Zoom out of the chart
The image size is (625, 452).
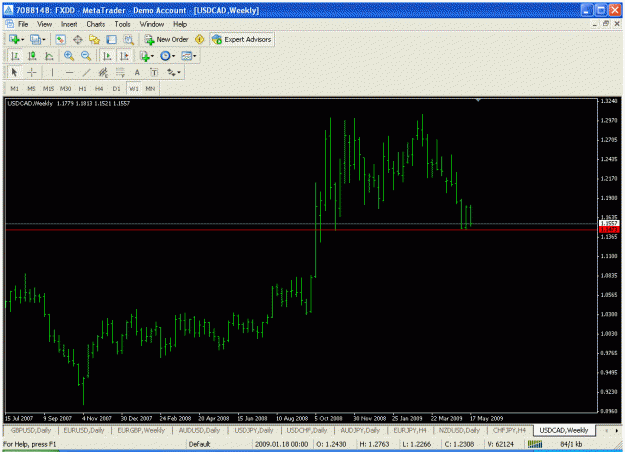coord(86,56)
